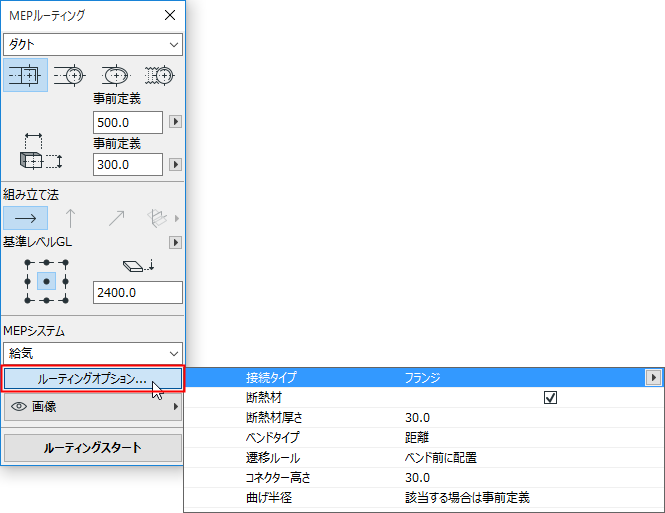Click the duct width/height dimension icon
Image resolution: width=665 pixels, height=513 pixels.
(x=42, y=151)
